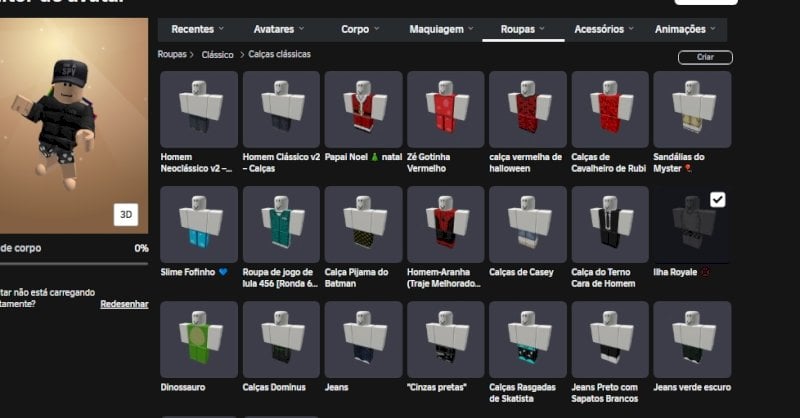Open the Roupas category tab
The height and width of the screenshot is (418, 800).
[x=523, y=30]
